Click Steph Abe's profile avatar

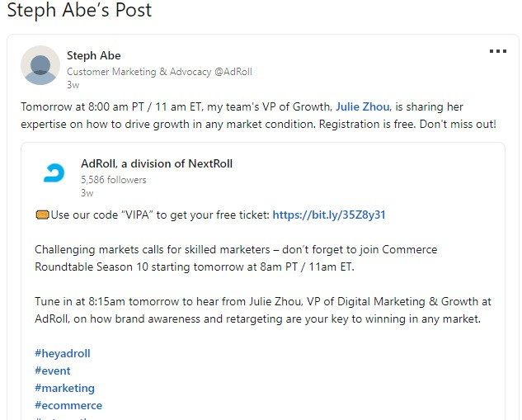40,65
